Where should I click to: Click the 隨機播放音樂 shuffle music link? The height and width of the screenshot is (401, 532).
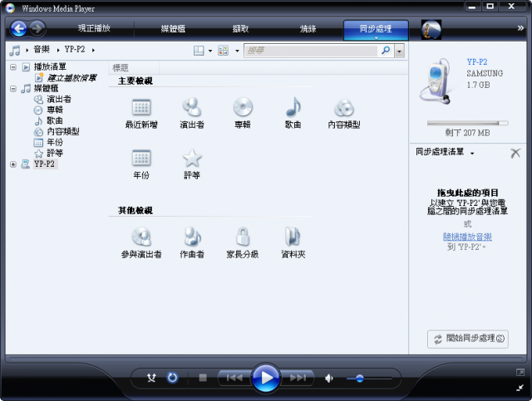point(467,237)
